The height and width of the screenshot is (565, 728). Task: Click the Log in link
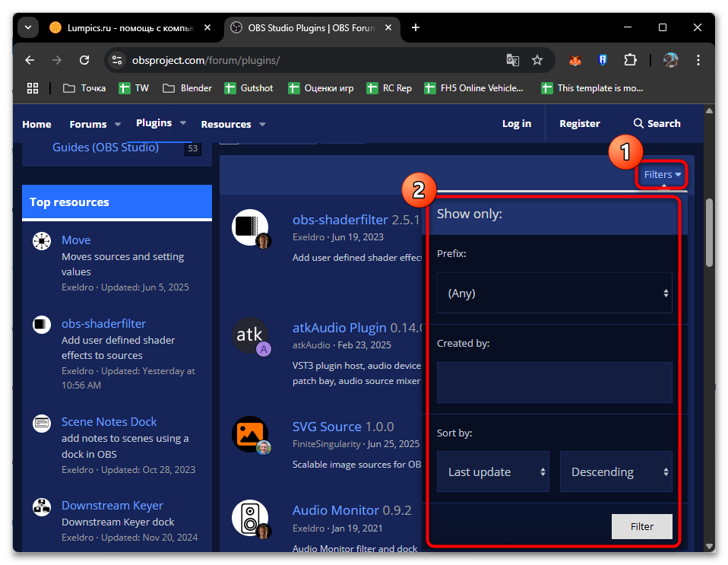pos(517,124)
